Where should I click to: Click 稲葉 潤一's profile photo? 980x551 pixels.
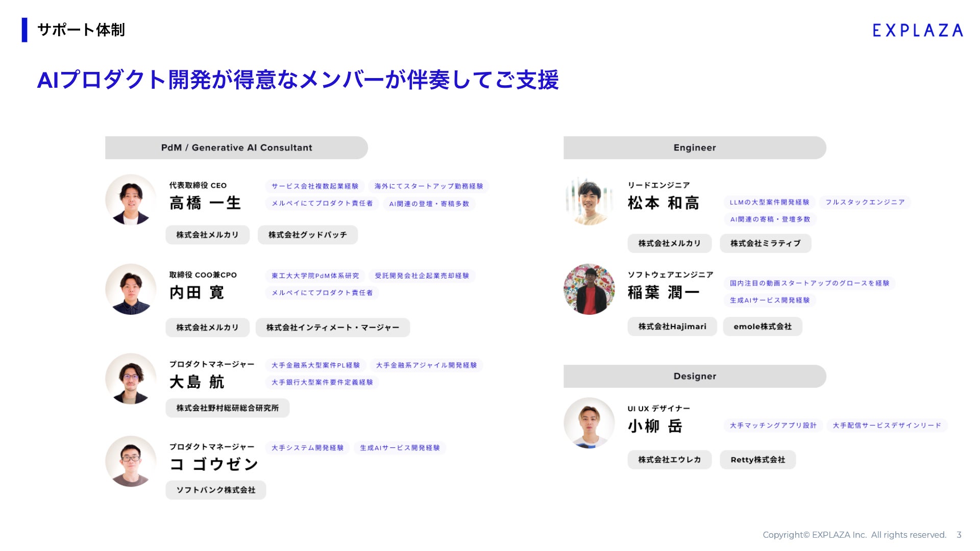589,289
